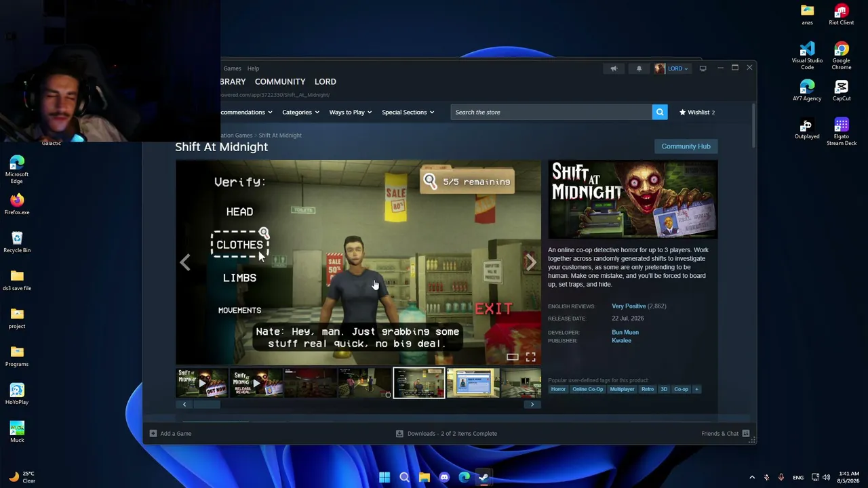This screenshot has width=868, height=488.
Task: Open Google Chrome desktop shortcut
Action: coord(842,56)
